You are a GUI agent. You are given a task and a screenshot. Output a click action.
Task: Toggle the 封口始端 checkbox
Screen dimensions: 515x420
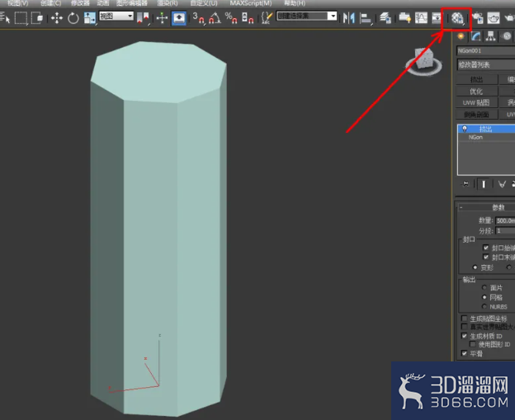(x=486, y=248)
